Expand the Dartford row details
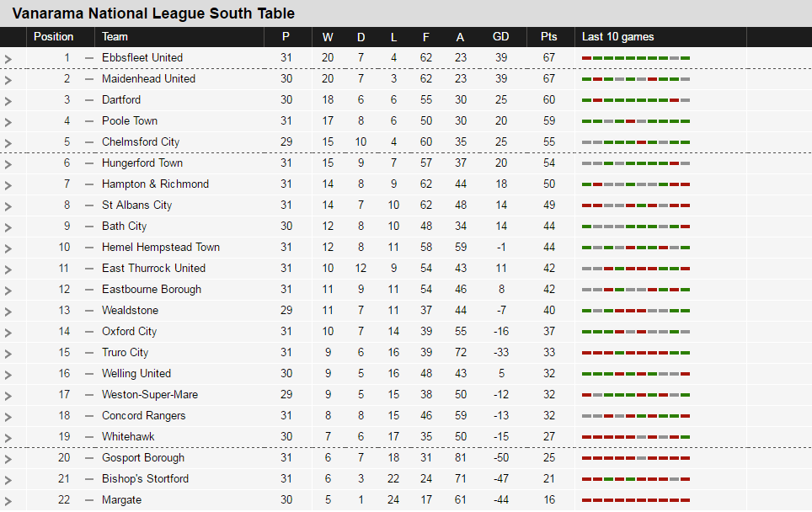 click(7, 99)
